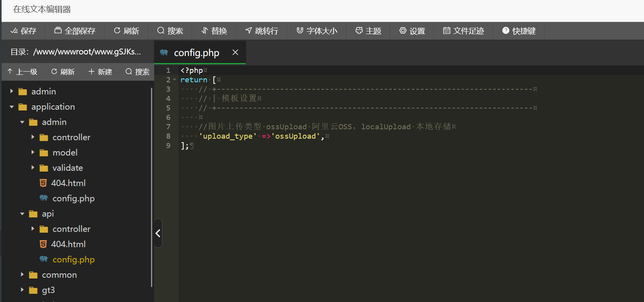The height and width of the screenshot is (302, 644).
Task: Open the 替换 (Replace) tool
Action: pos(214,31)
